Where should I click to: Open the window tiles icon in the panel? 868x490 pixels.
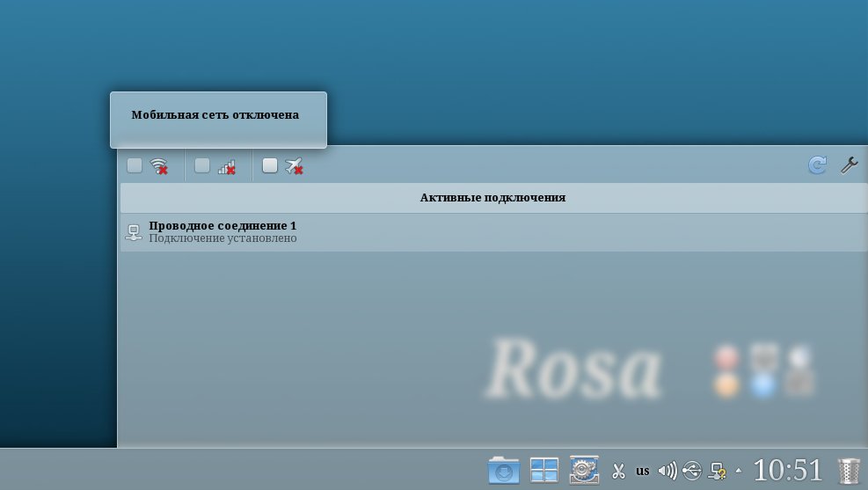pos(544,470)
